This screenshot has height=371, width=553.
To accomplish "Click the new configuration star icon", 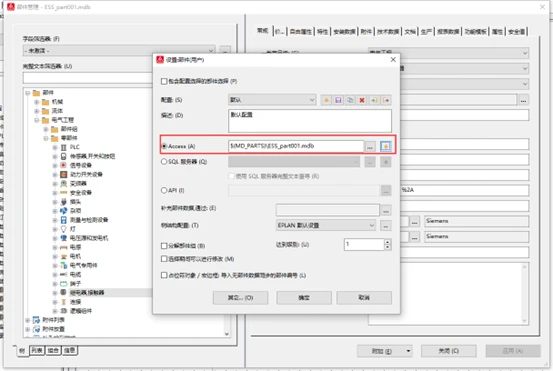I will click(x=326, y=100).
